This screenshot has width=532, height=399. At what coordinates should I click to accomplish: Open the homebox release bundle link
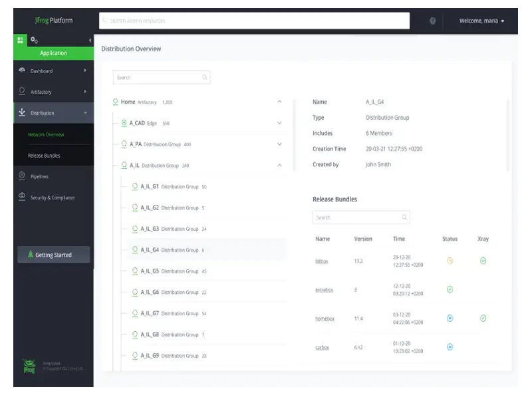[325, 319]
